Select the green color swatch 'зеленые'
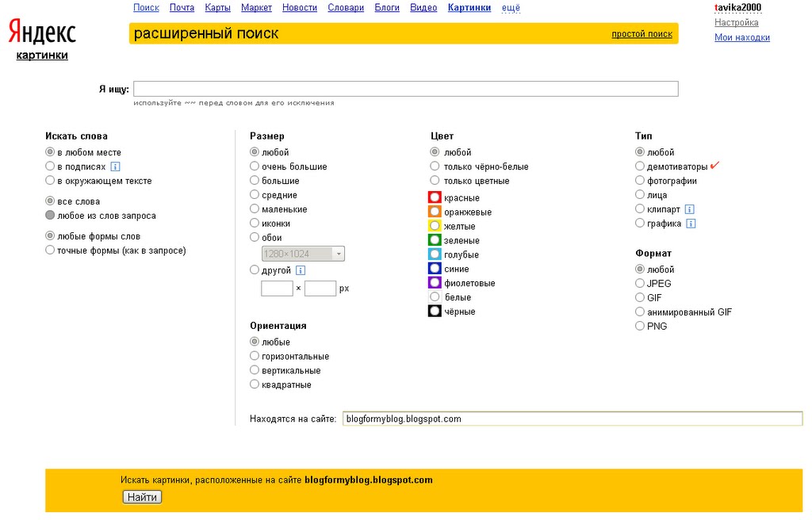This screenshot has height=520, width=812. (x=435, y=240)
